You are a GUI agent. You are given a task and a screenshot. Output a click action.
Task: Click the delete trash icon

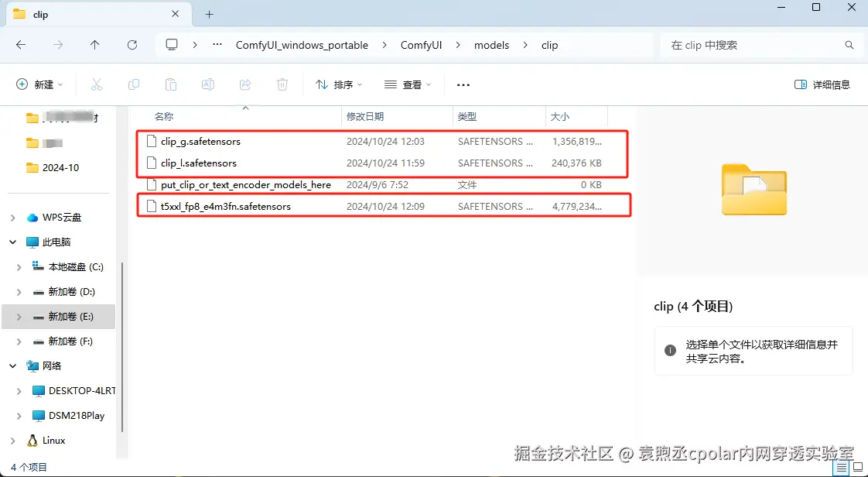282,84
